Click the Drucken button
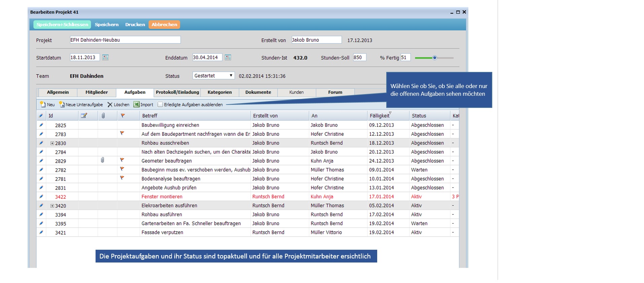The height and width of the screenshot is (283, 644). coord(135,25)
